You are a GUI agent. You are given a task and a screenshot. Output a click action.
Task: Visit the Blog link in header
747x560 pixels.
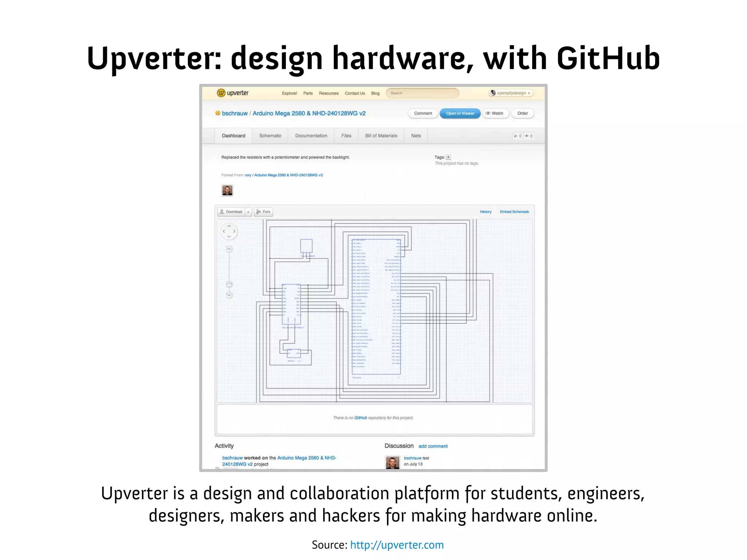[x=375, y=93]
